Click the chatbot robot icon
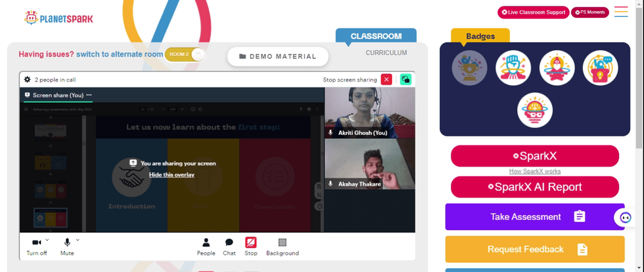 625,217
